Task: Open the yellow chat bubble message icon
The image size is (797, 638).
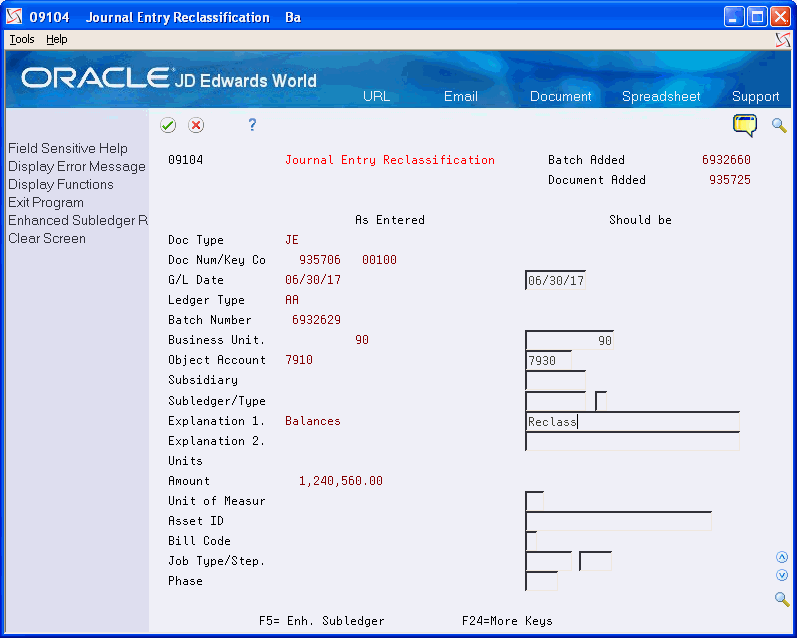Action: pos(745,125)
